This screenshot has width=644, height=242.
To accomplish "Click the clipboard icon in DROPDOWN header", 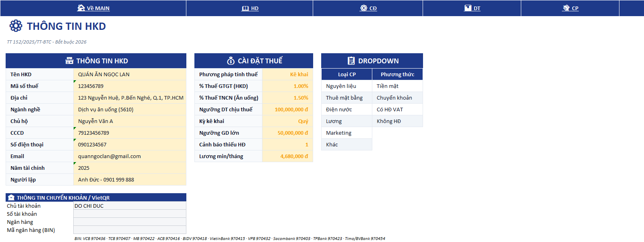I will 351,61.
